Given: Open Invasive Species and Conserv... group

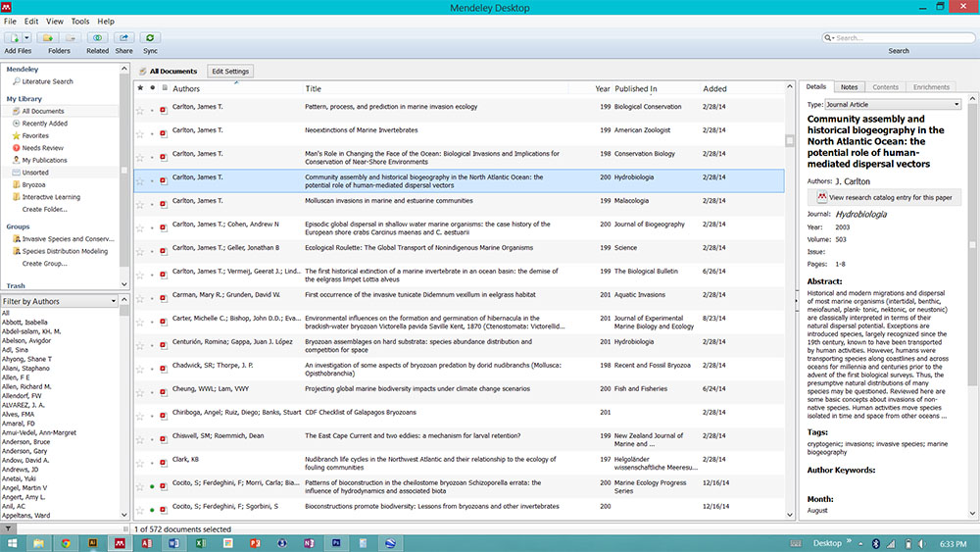Looking at the screenshot, I should coord(68,239).
